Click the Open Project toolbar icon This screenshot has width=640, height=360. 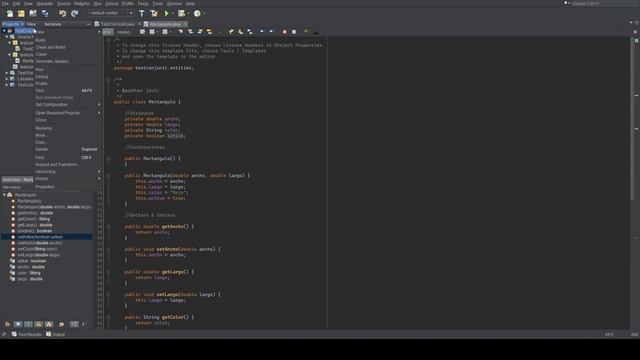click(x=33, y=13)
